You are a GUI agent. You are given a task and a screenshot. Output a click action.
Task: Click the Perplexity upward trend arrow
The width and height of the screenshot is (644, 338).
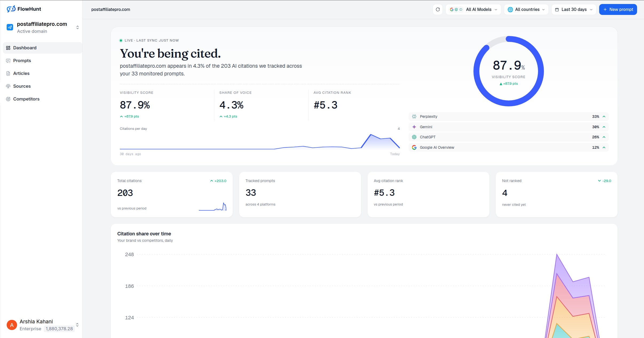click(604, 116)
